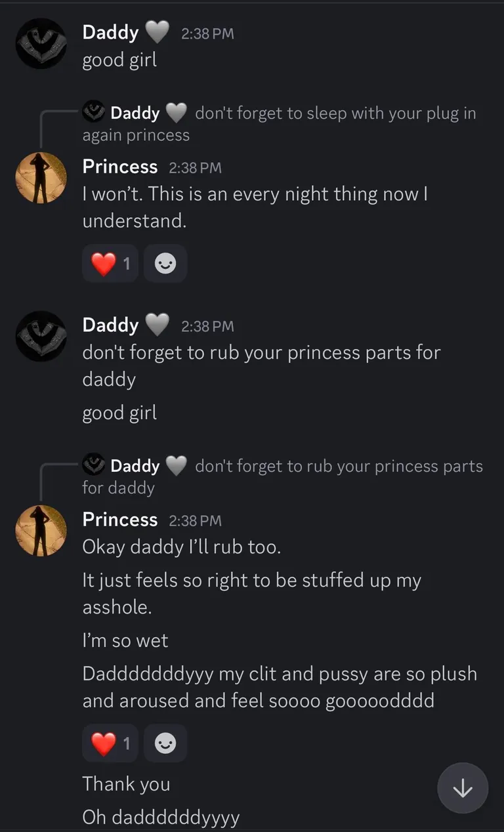Open Daddy's avatar on the second Daddy message
Viewport: 504px width, 832px height.
[x=41, y=336]
